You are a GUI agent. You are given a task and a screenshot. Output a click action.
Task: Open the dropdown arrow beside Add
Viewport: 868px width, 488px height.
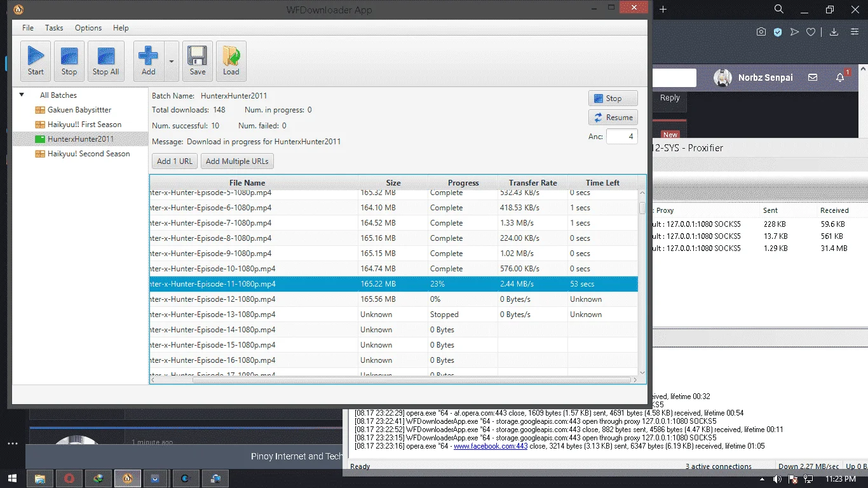pos(172,62)
